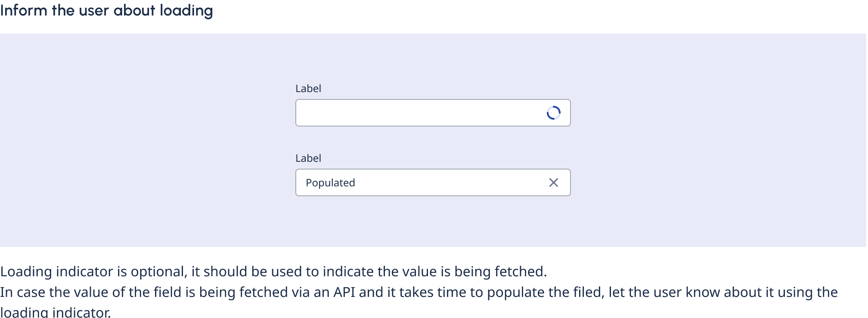This screenshot has width=868, height=318.
Task: Click the first Label caption
Action: pyautogui.click(x=308, y=89)
